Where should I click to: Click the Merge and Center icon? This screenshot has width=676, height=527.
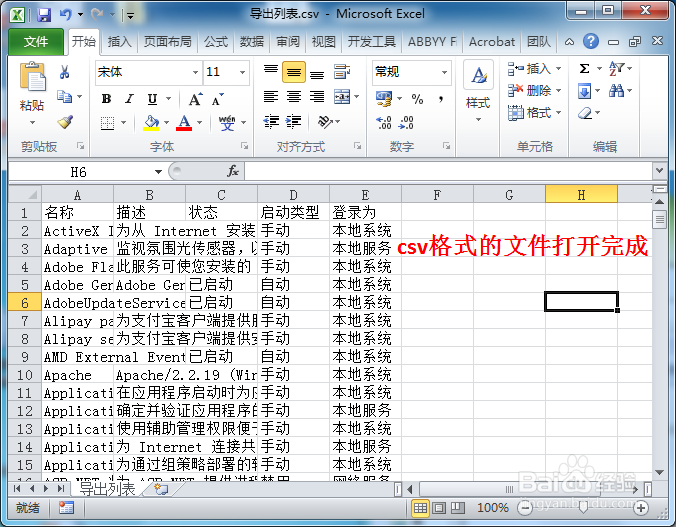pos(342,97)
